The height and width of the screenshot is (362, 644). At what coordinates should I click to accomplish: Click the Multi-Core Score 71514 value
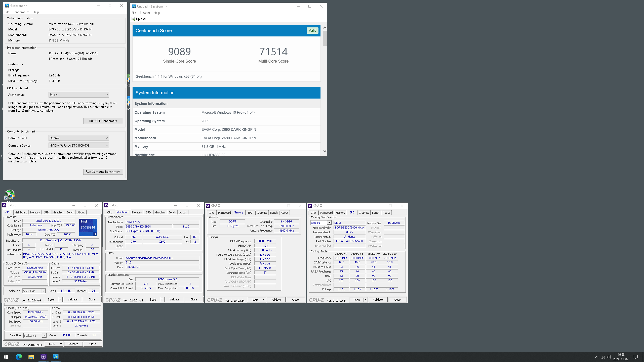[x=273, y=52]
